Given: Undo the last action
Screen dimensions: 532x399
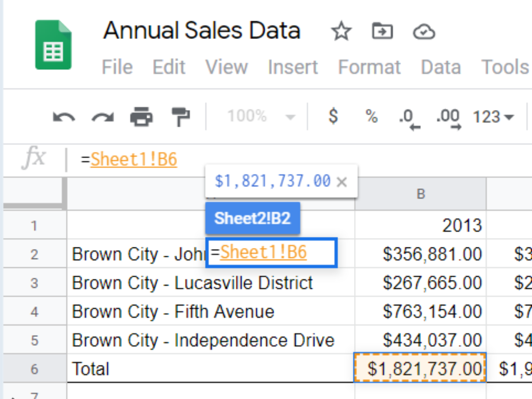Looking at the screenshot, I should (65, 117).
